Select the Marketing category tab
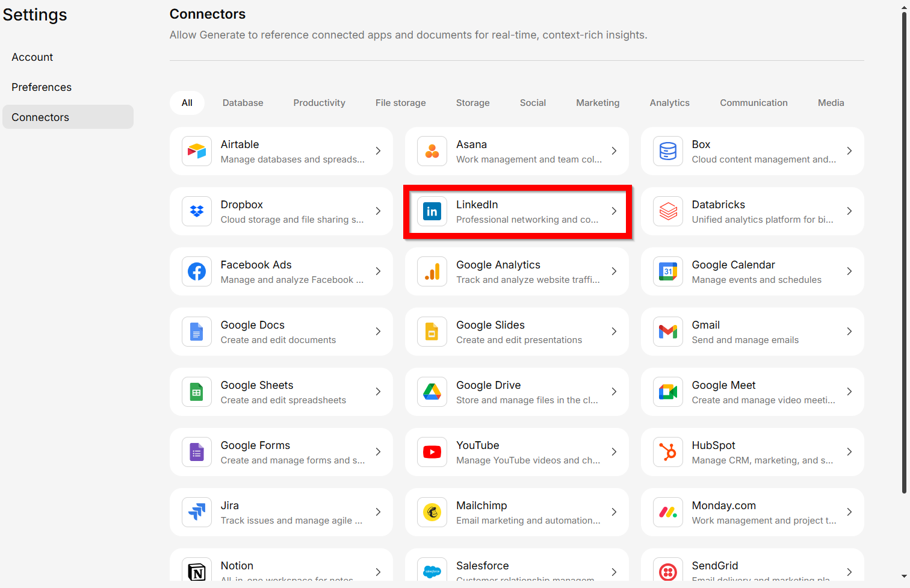This screenshot has width=910, height=588. (597, 103)
